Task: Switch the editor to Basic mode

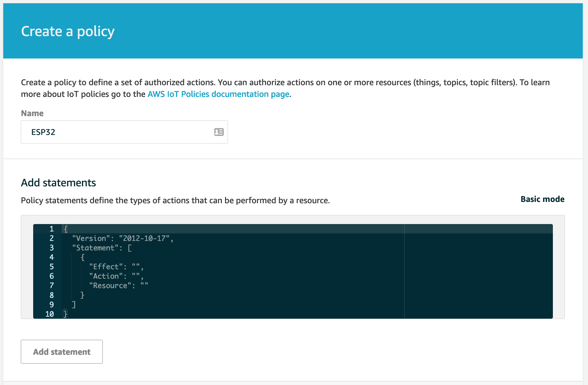Action: pyautogui.click(x=542, y=199)
